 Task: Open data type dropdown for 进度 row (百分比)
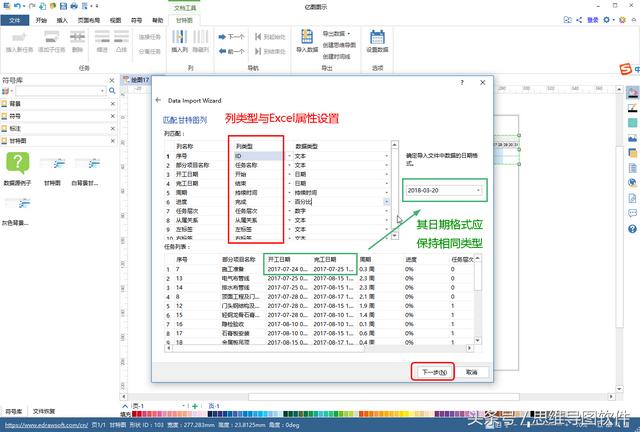point(386,202)
